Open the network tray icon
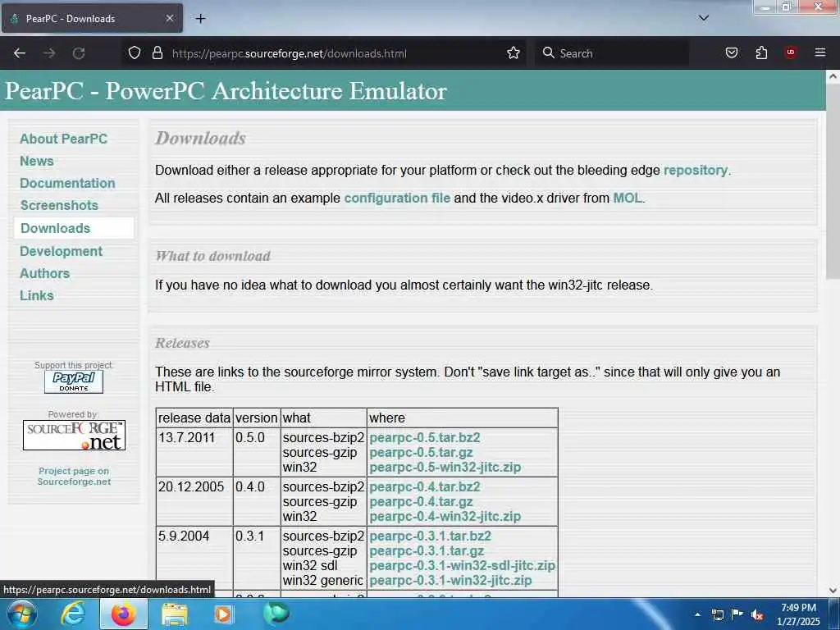This screenshot has height=630, width=840. (717, 614)
